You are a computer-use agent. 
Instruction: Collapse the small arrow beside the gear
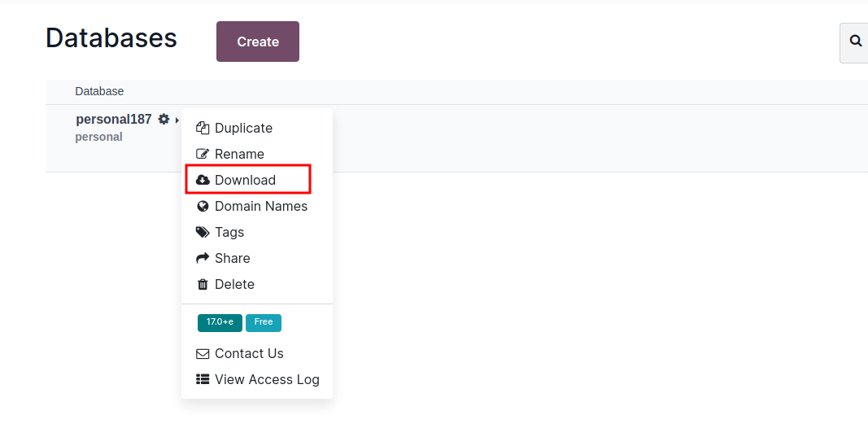(177, 120)
